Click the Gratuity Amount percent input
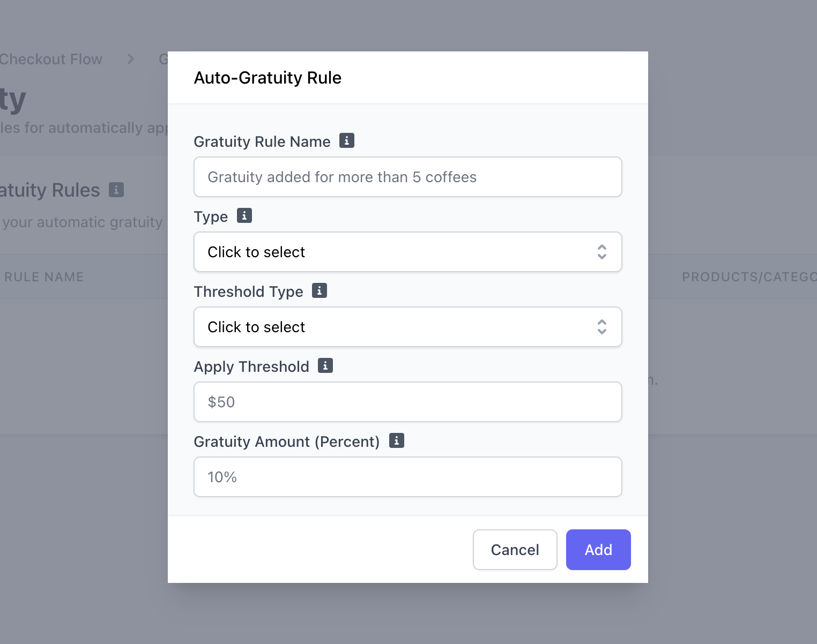Screen dimensions: 817x644 [407, 477]
